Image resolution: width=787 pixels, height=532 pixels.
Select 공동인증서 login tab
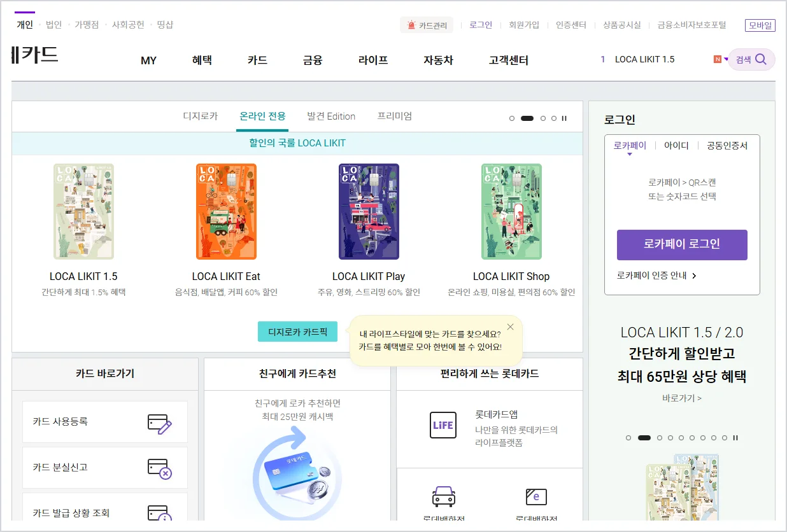(x=727, y=145)
